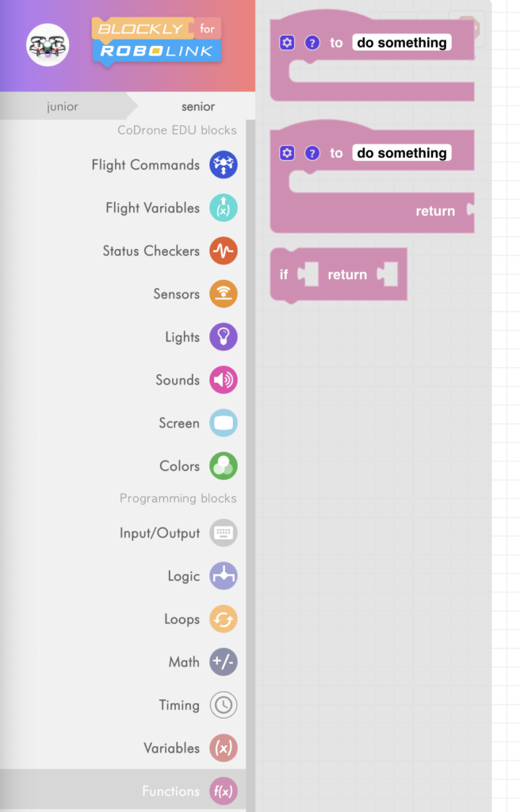Switch to the junior tab
This screenshot has width=520, height=812.
pyautogui.click(x=63, y=106)
